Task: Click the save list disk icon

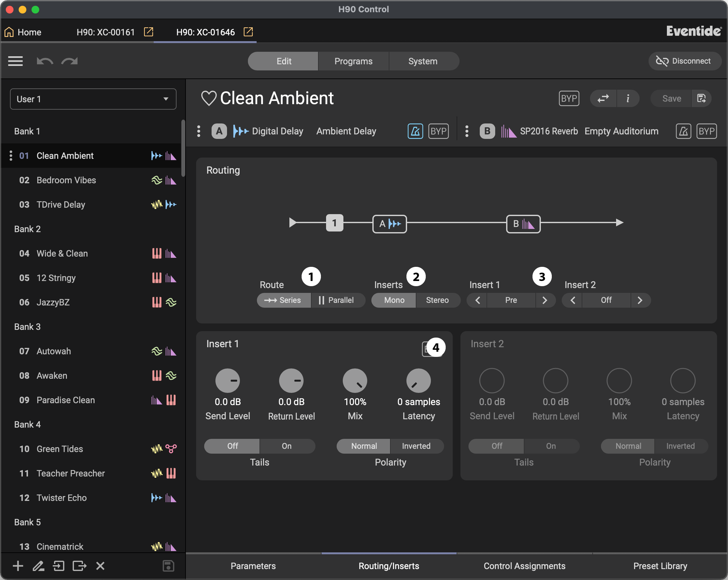Action: (x=168, y=566)
